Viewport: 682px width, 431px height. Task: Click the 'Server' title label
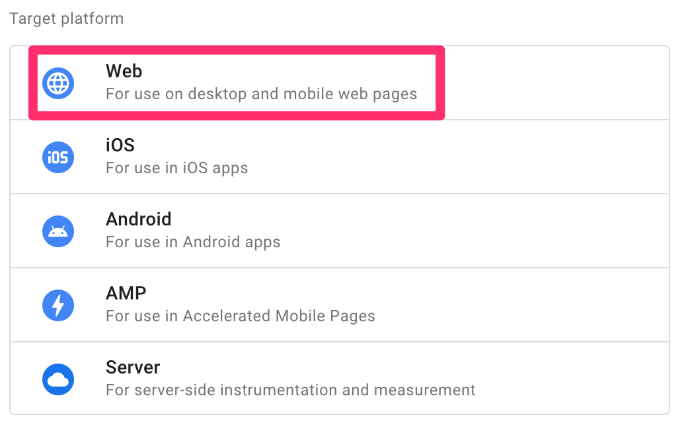pos(133,367)
